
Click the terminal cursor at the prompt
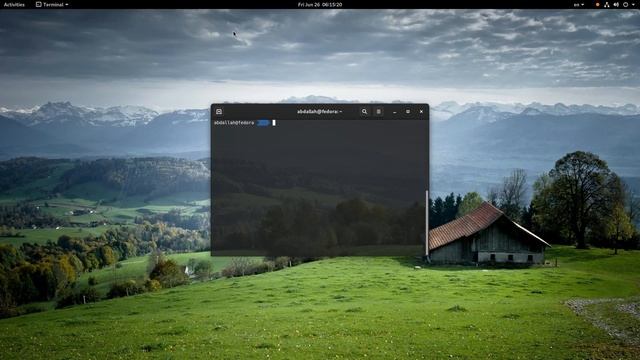[274, 122]
